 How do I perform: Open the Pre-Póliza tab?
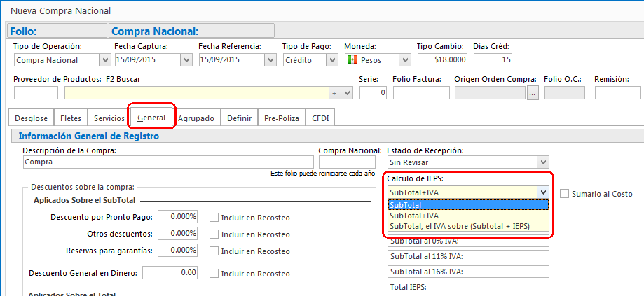point(281,118)
